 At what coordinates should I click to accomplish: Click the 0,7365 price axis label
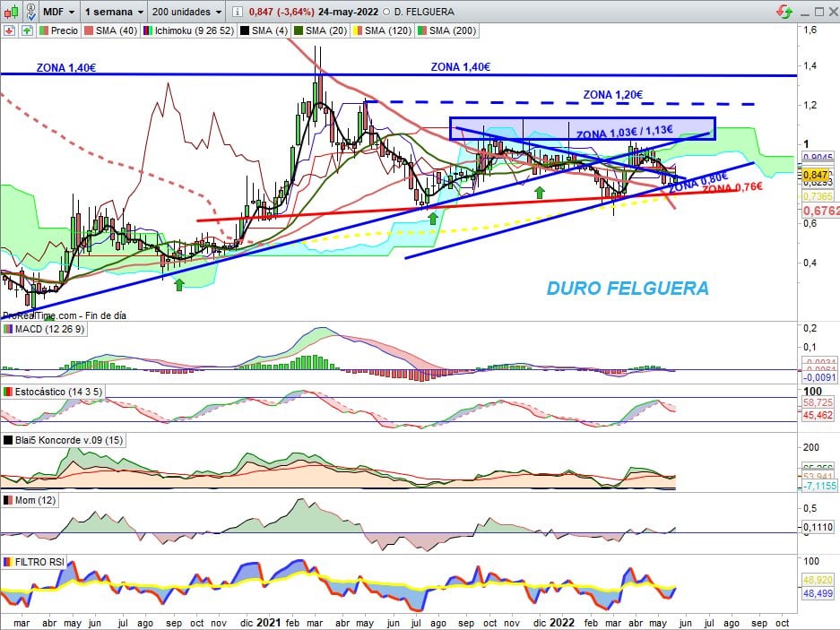click(x=818, y=196)
